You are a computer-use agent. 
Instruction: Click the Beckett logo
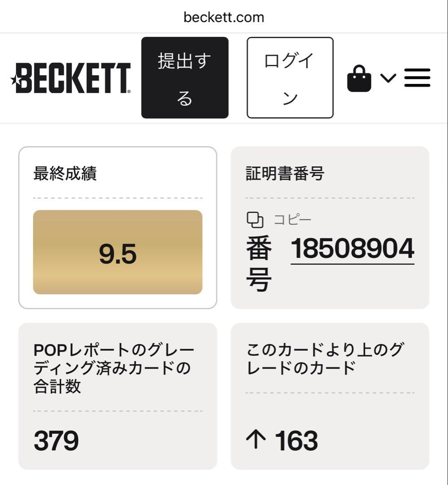[x=72, y=78]
